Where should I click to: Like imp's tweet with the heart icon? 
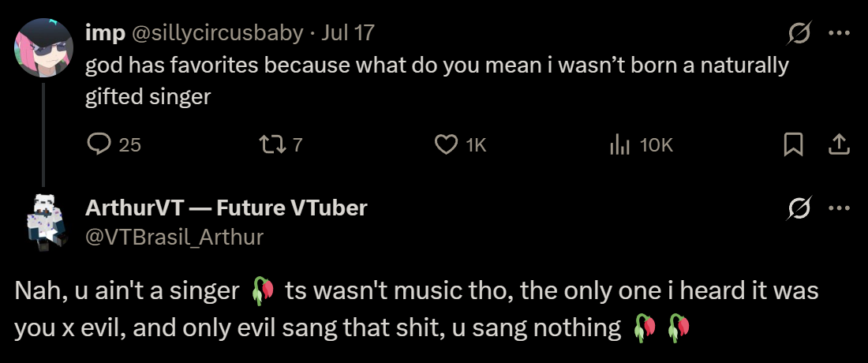pyautogui.click(x=447, y=144)
